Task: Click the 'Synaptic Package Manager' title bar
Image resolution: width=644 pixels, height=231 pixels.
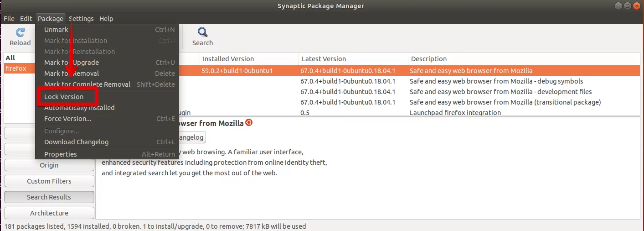Action: pyautogui.click(x=321, y=6)
